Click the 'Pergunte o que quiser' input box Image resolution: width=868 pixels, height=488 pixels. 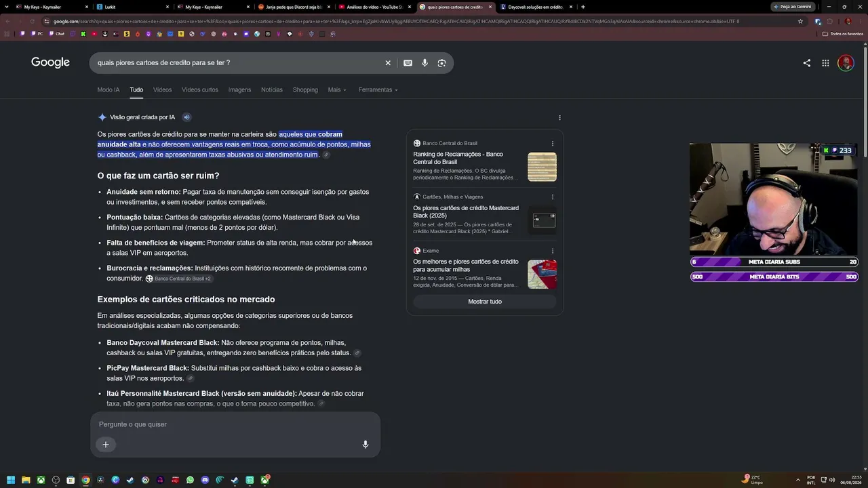click(235, 424)
